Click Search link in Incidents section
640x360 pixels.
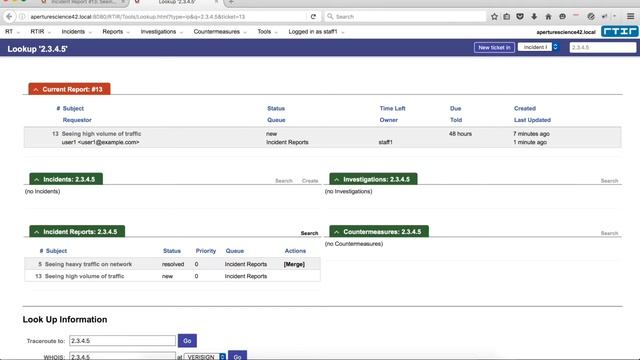click(x=284, y=181)
